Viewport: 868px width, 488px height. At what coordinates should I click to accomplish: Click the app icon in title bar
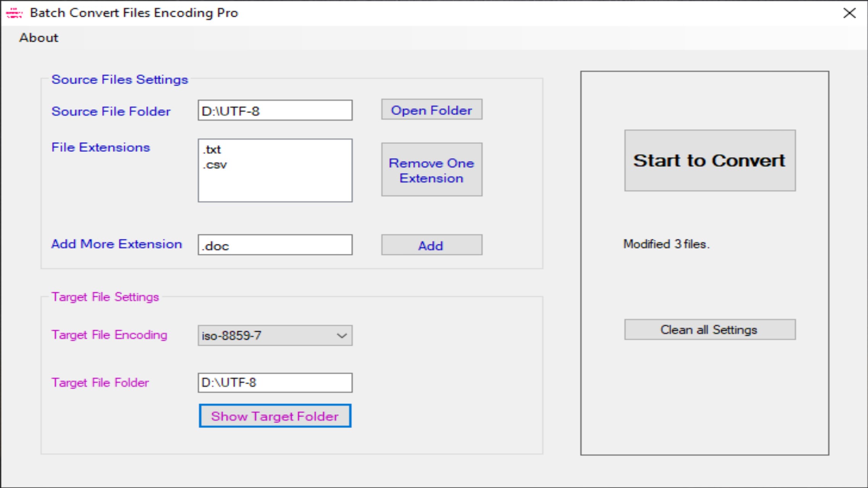tap(14, 13)
